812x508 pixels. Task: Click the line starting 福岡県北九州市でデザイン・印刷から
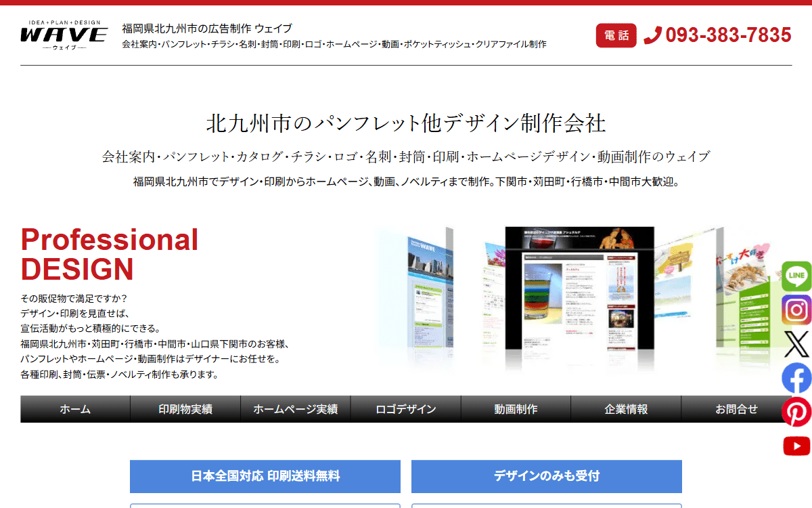tap(406, 182)
